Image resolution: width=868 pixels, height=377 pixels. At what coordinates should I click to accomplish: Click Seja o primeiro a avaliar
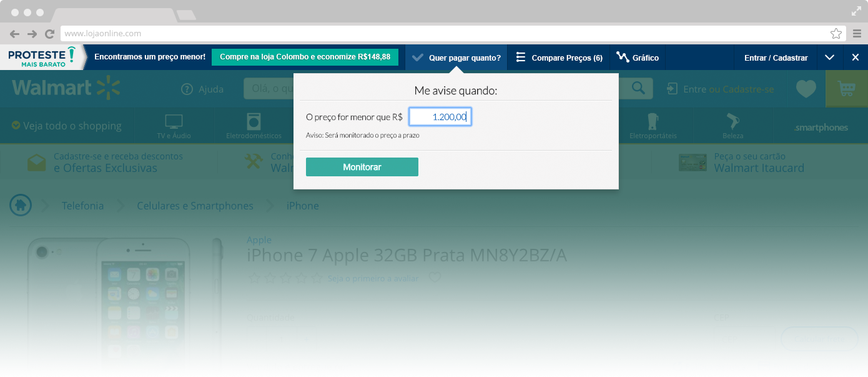click(373, 278)
